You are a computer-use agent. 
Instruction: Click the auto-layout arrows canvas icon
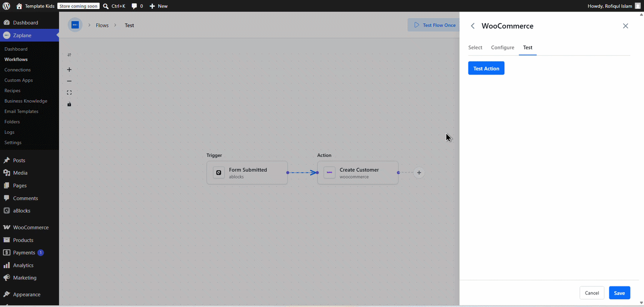pos(69,55)
